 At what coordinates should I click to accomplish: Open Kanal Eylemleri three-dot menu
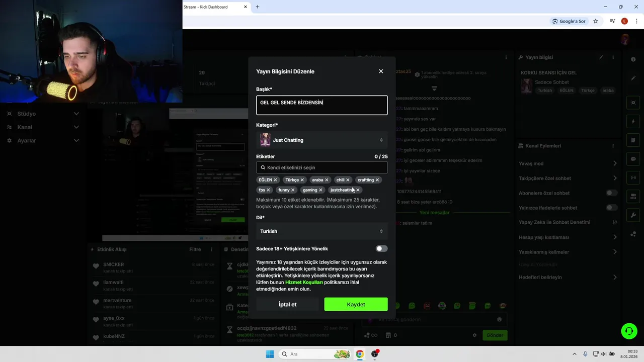pyautogui.click(x=613, y=146)
